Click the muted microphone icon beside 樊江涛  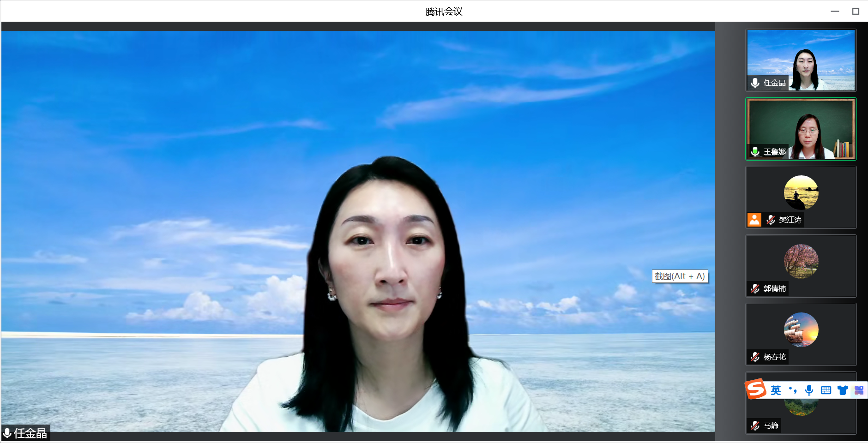[771, 220]
